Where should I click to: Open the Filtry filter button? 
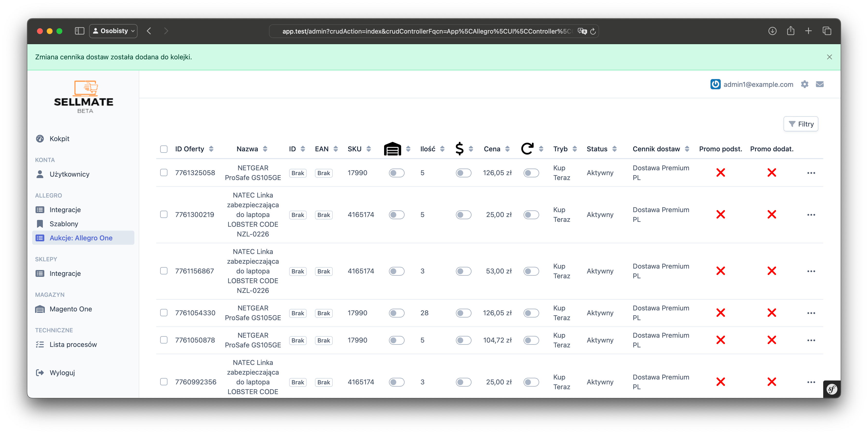point(801,124)
